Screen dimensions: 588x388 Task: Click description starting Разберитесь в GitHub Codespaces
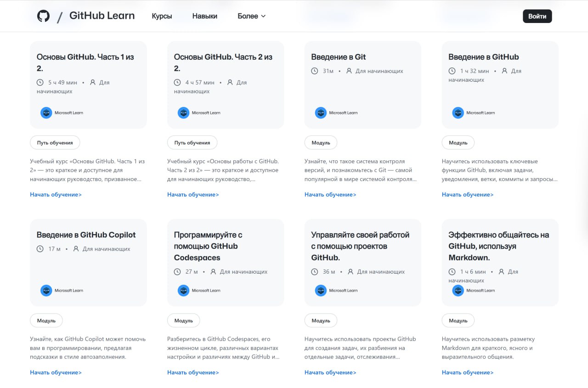click(224, 348)
